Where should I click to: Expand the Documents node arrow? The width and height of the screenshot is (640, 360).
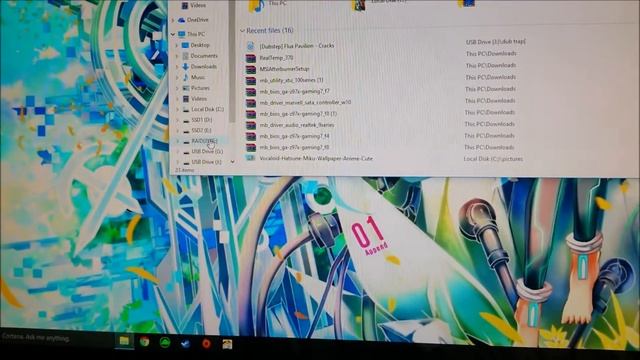[x=177, y=56]
